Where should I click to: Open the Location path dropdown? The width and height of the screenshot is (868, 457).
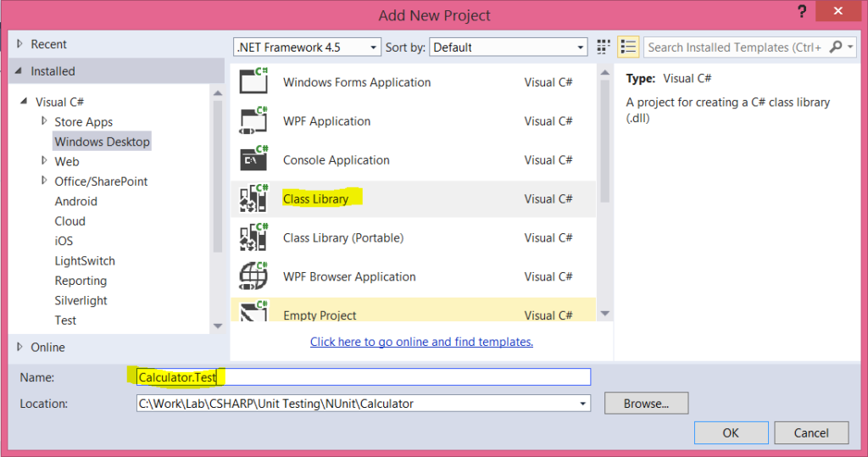pos(582,404)
